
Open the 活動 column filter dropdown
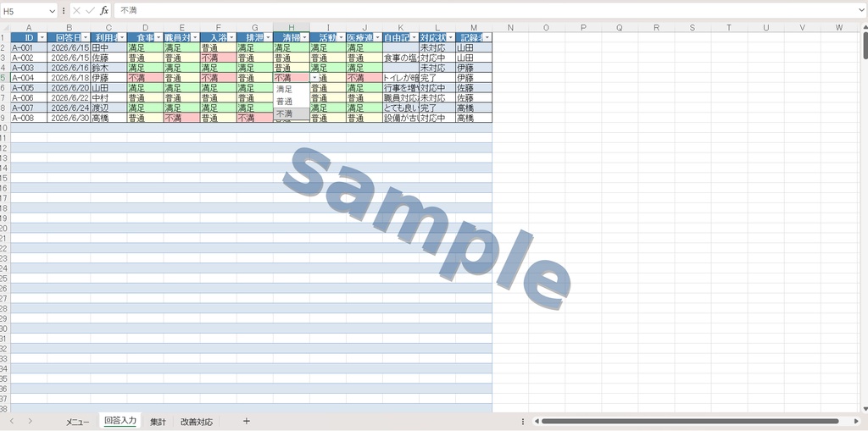click(341, 37)
